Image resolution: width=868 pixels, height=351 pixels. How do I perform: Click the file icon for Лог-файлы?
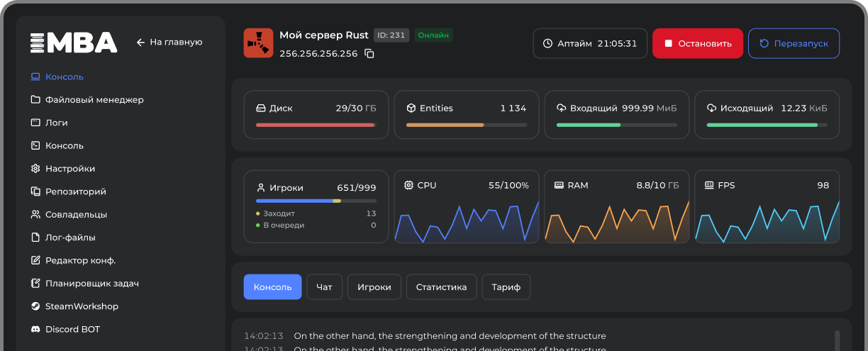click(35, 238)
